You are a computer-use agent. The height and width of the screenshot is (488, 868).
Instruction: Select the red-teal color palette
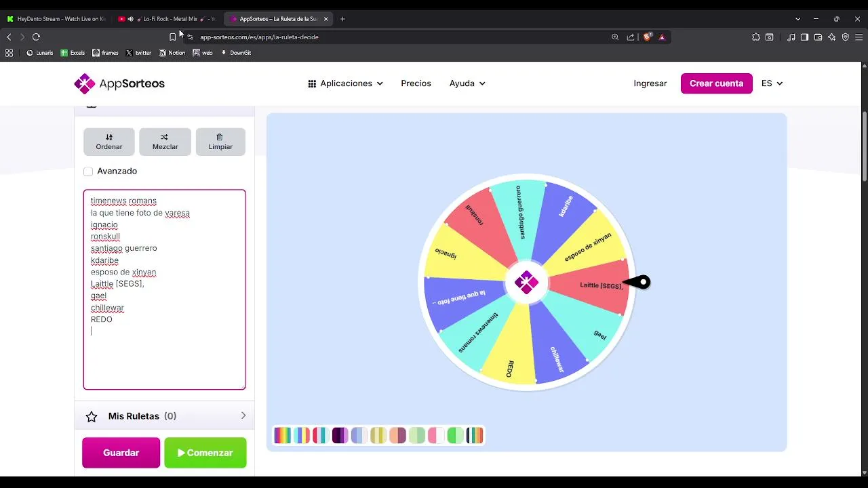(321, 435)
